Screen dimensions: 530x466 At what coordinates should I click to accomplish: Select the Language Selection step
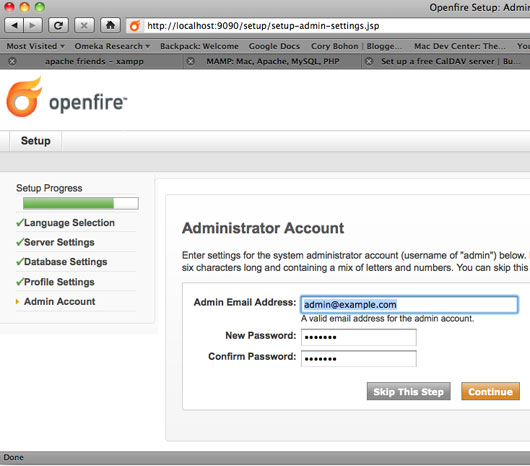point(69,223)
